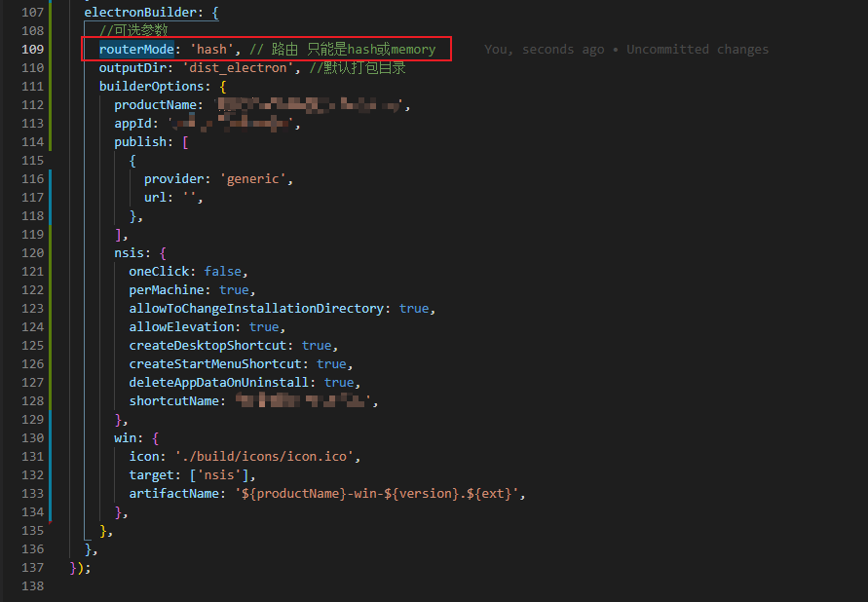The width and height of the screenshot is (868, 602).
Task: Click the true value of perMachine
Action: (234, 289)
